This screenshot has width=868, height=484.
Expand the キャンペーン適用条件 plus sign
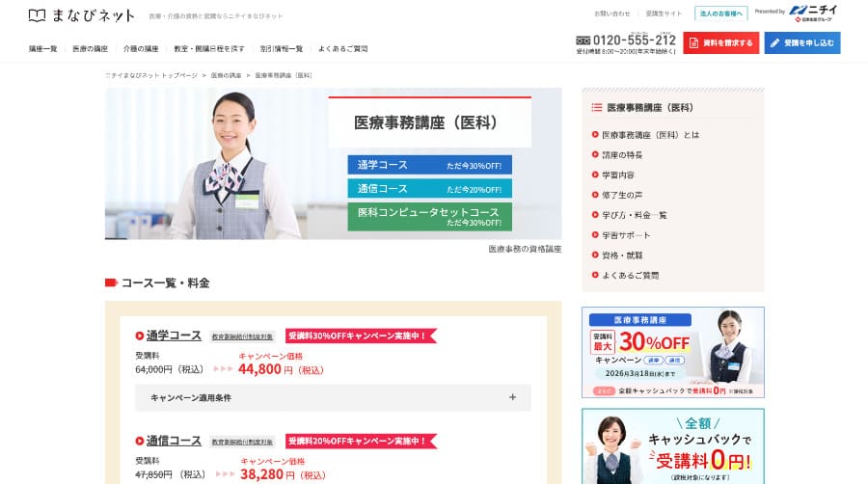(x=512, y=397)
